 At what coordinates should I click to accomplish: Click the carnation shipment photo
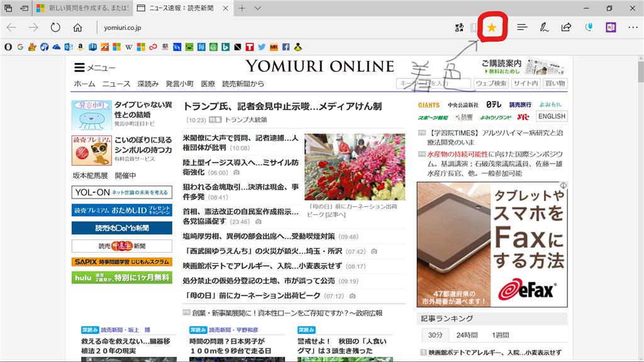[x=355, y=167]
